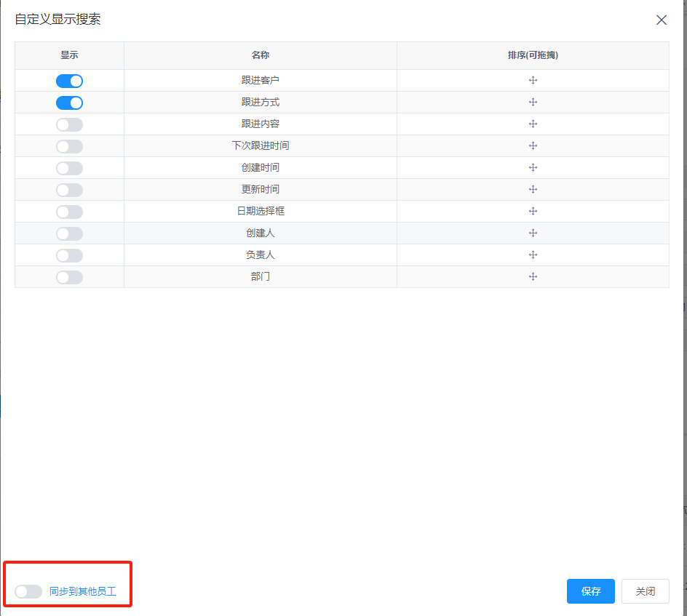687x616 pixels.
Task: Disable the 跟进客户 display toggle
Action: (69, 81)
